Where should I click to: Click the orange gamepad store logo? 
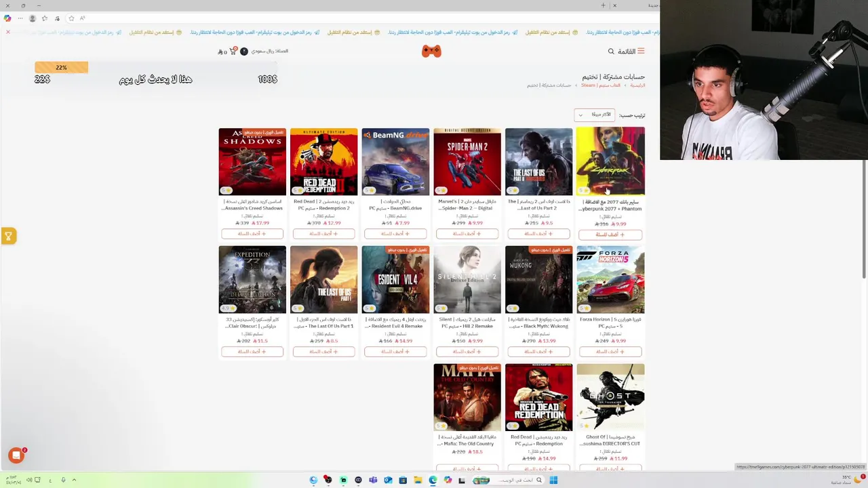(x=431, y=52)
